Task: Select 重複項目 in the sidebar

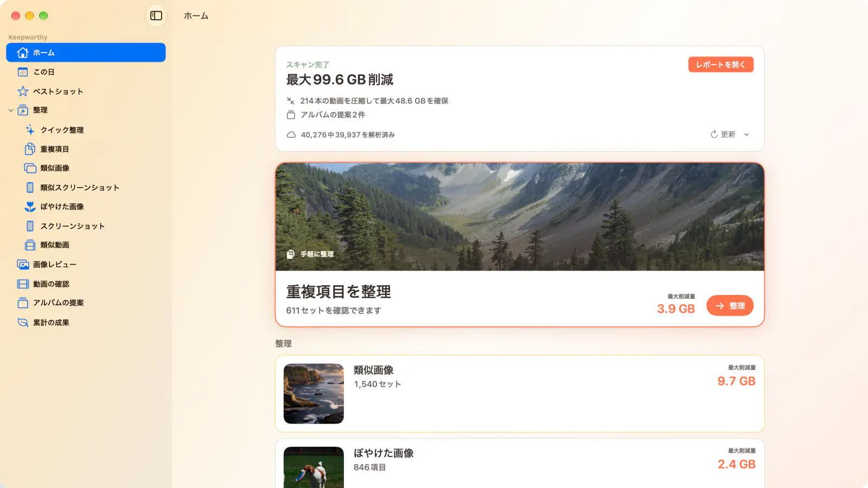Action: click(x=86, y=149)
